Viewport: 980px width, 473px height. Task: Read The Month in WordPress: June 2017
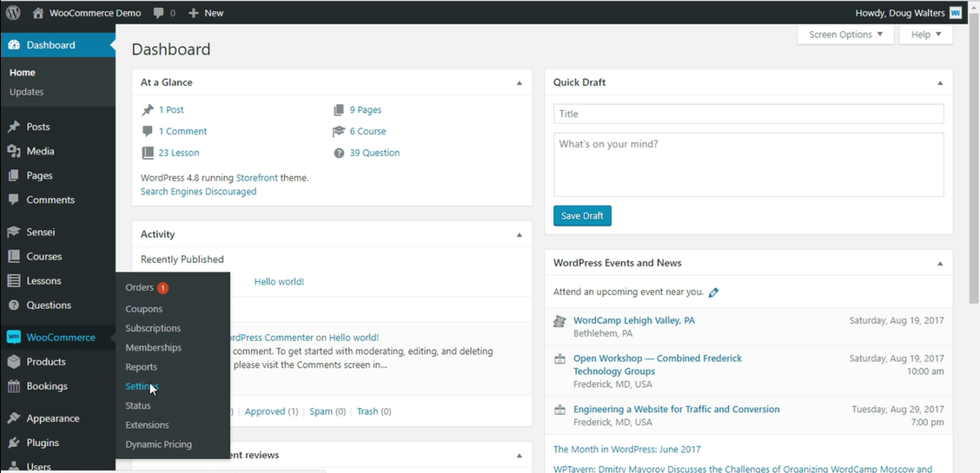pos(627,450)
